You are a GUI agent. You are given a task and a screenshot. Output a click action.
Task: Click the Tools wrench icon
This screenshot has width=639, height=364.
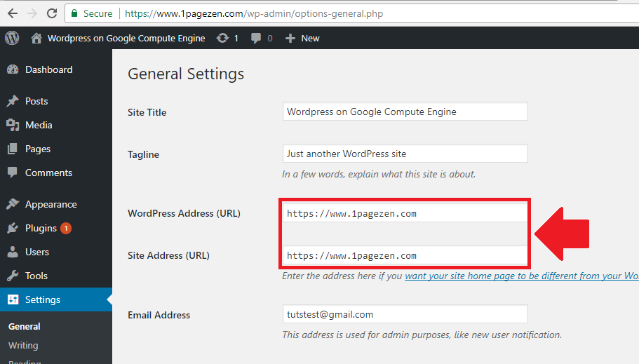(13, 276)
